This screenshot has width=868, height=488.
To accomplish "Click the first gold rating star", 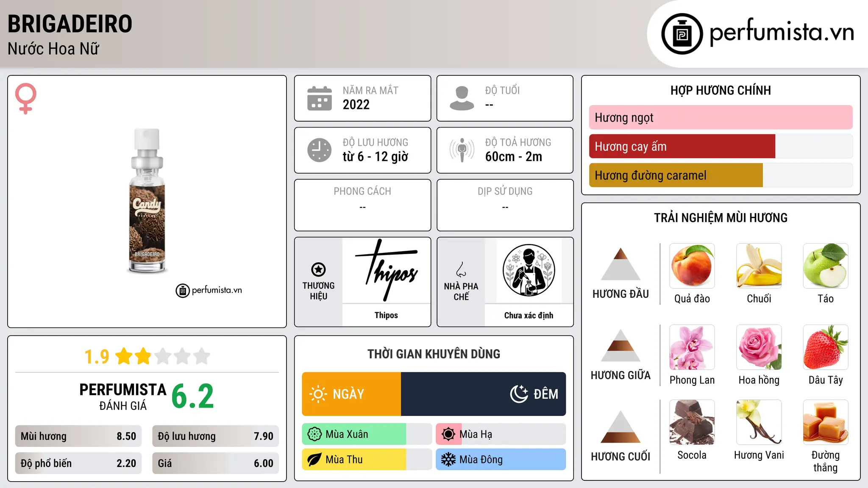I will pyautogui.click(x=124, y=356).
